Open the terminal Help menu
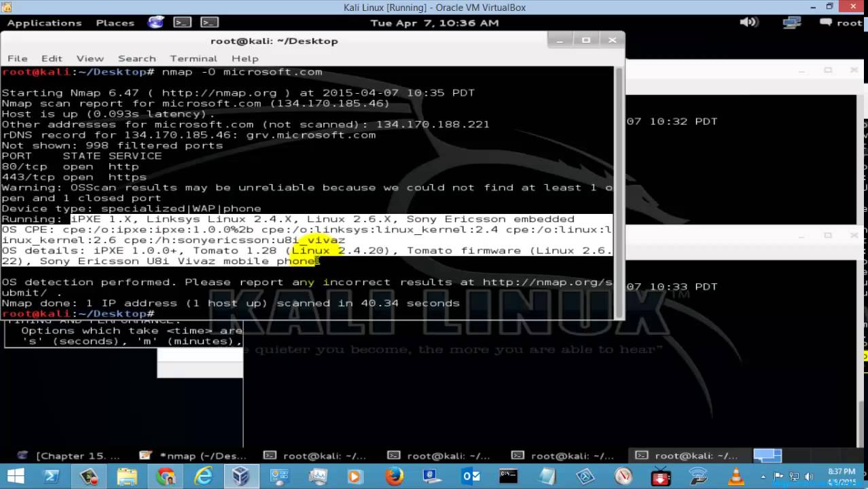This screenshot has height=489, width=868. tap(245, 58)
